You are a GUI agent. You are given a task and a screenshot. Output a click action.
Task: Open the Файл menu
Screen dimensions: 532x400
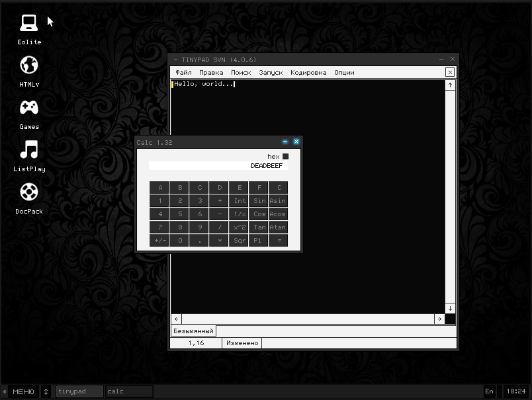point(183,73)
